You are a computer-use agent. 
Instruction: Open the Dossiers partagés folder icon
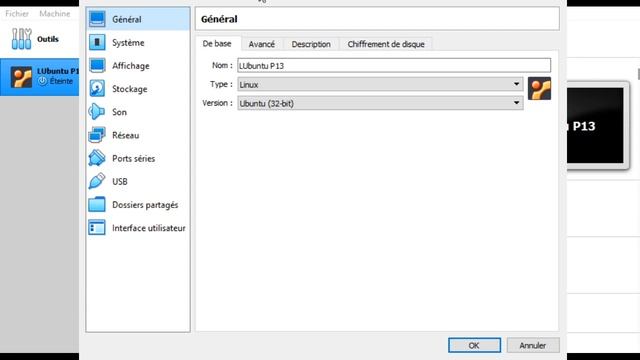tap(97, 204)
